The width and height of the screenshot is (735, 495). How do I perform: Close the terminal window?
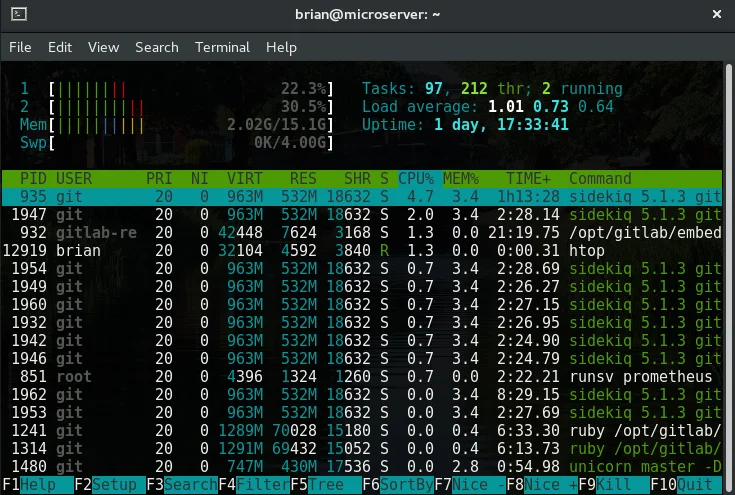coord(714,16)
